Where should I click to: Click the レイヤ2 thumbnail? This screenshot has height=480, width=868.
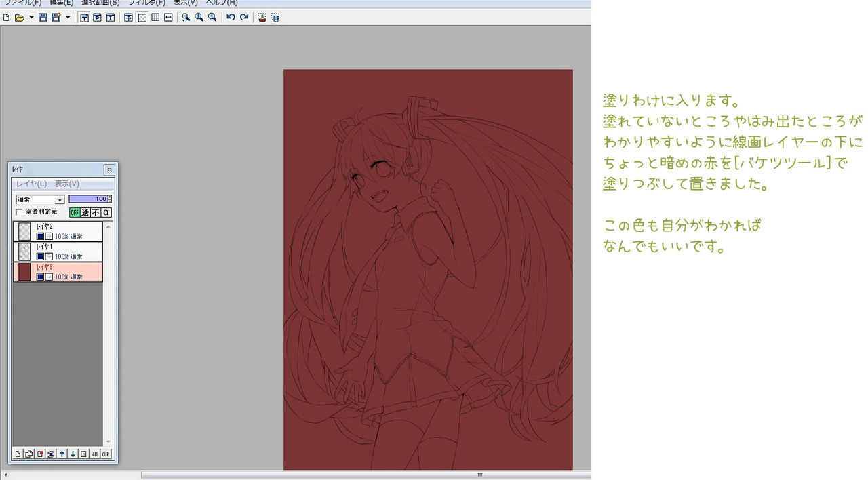pyautogui.click(x=24, y=231)
